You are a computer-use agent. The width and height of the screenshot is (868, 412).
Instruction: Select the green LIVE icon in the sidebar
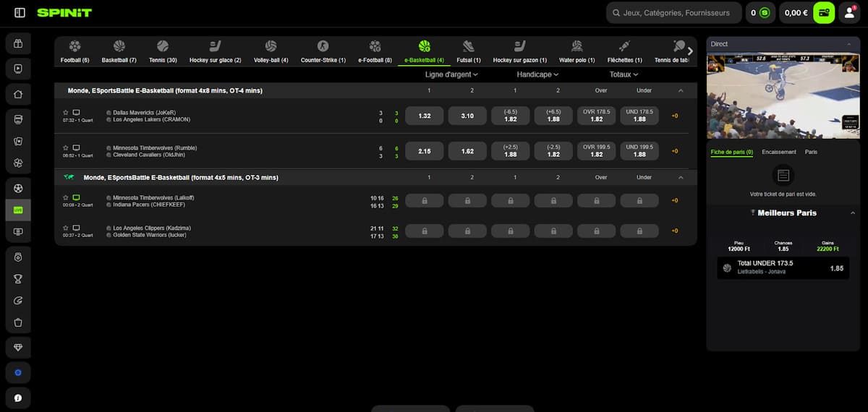[18, 210]
